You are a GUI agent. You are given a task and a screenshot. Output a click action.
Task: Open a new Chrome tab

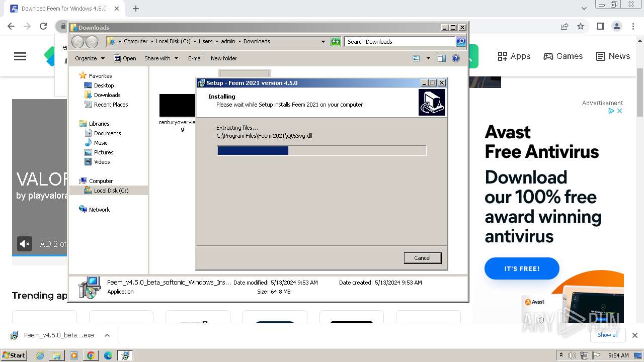point(136,9)
